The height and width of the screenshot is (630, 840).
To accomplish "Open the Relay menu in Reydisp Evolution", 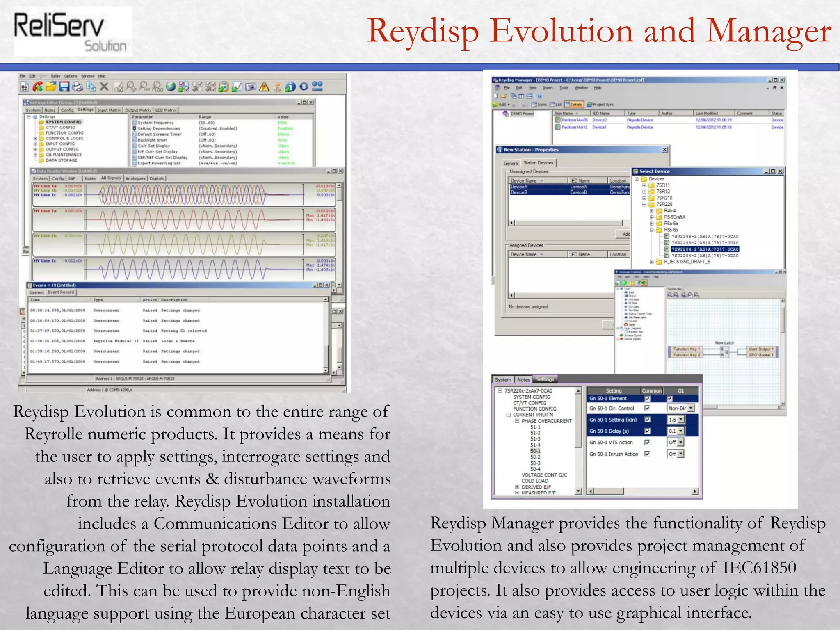I will coord(55,76).
